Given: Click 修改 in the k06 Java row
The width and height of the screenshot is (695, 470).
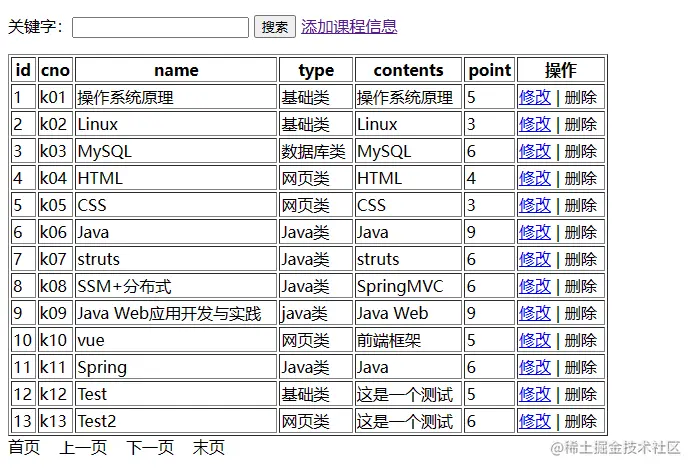Looking at the screenshot, I should [535, 232].
